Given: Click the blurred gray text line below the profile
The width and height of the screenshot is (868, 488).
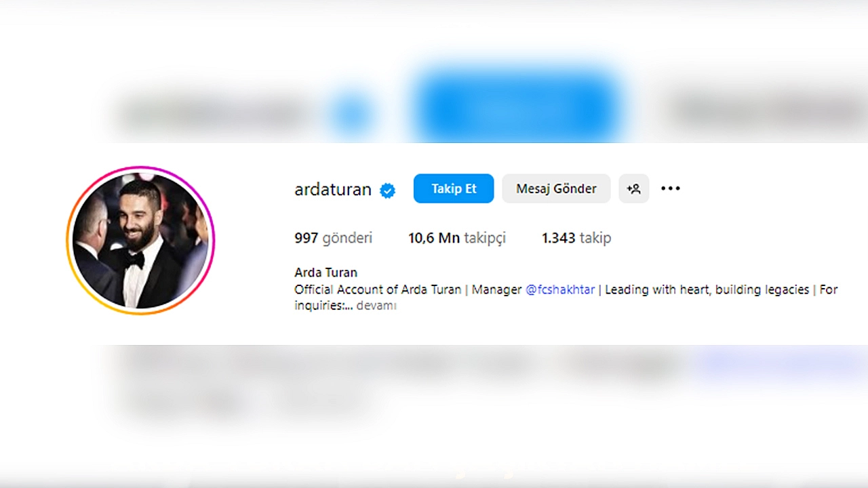Looking at the screenshot, I should (407, 365).
